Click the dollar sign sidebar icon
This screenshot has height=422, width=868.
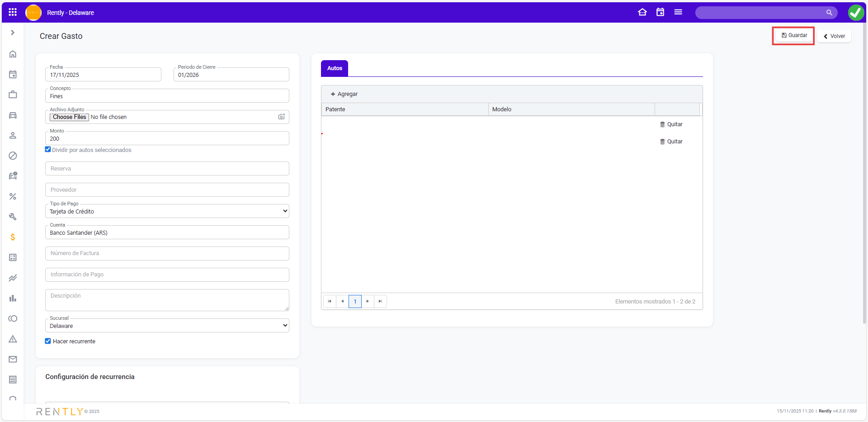[x=13, y=237]
